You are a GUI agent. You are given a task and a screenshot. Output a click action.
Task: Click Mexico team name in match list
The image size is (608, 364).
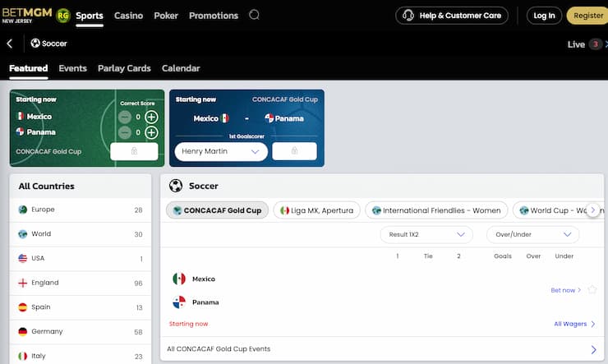204,279
